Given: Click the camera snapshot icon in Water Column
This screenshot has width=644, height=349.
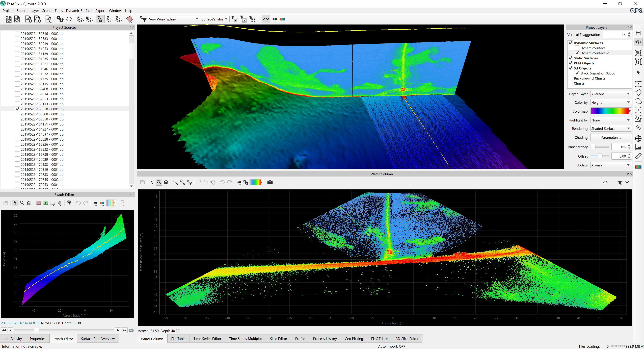Looking at the screenshot, I should click(270, 182).
